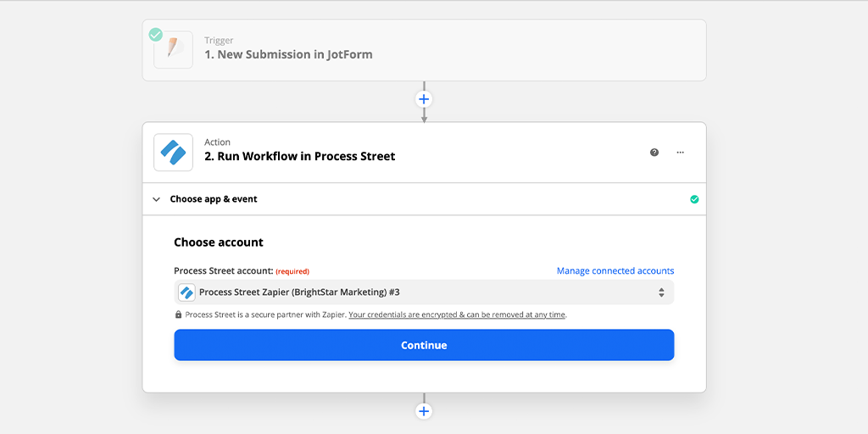Click the JotForm trigger app icon
The width and height of the screenshot is (868, 434).
coord(174,50)
